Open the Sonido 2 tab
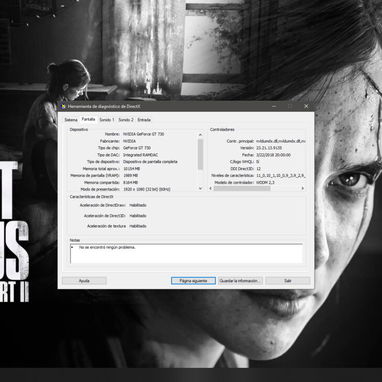The height and width of the screenshot is (382, 382). coord(126,120)
